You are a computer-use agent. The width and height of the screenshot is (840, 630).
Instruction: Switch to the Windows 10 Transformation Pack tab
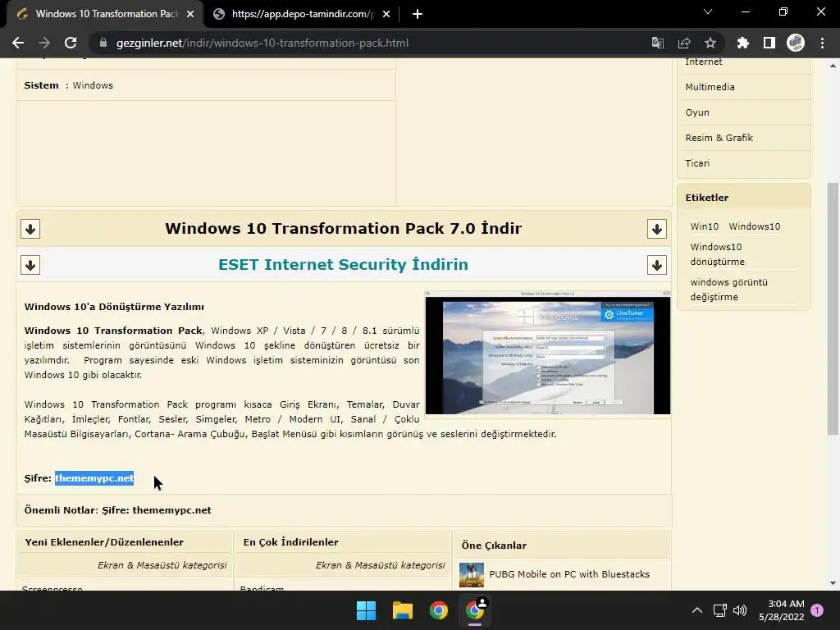pyautogui.click(x=104, y=14)
